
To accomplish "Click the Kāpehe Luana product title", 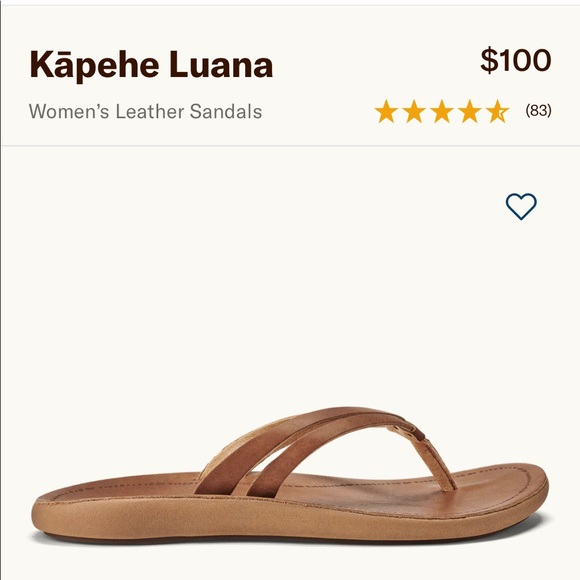I will click(x=151, y=65).
